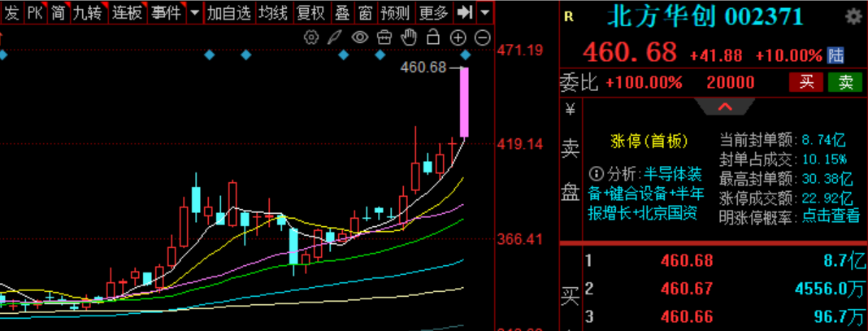This screenshot has height=331, width=868.
Task: Click the 419.14 price axis label
Action: click(520, 145)
